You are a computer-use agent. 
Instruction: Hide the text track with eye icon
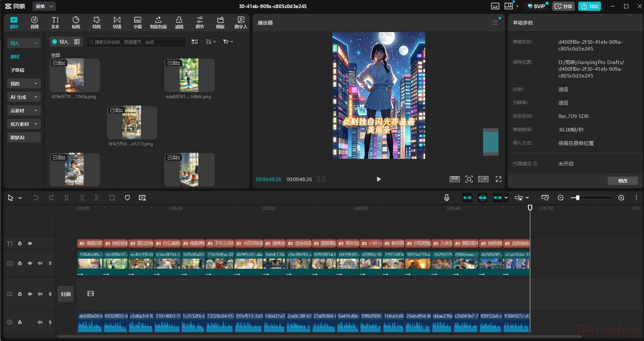[30, 243]
